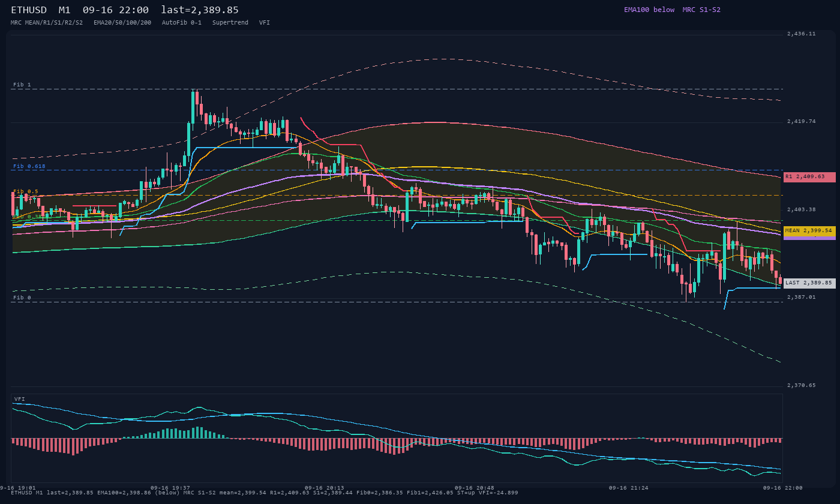The height and width of the screenshot is (504, 840).
Task: Click the 09-16 22:00 time axis label
Action: 783,488
